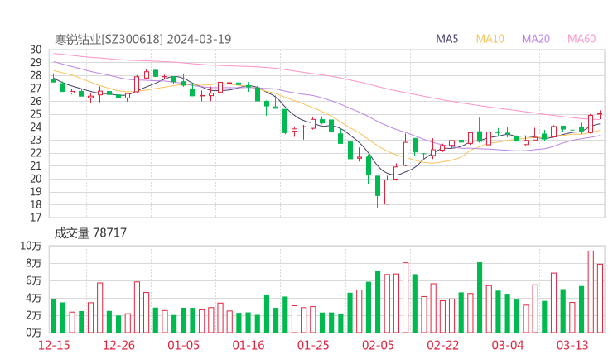The height and width of the screenshot is (364, 613).
Task: Select the last red volume bar at the right edge
Action: pos(600,299)
